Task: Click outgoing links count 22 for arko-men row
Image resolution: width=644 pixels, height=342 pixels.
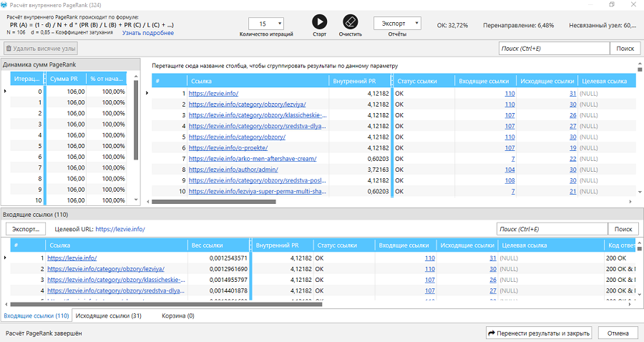Action: (x=572, y=159)
